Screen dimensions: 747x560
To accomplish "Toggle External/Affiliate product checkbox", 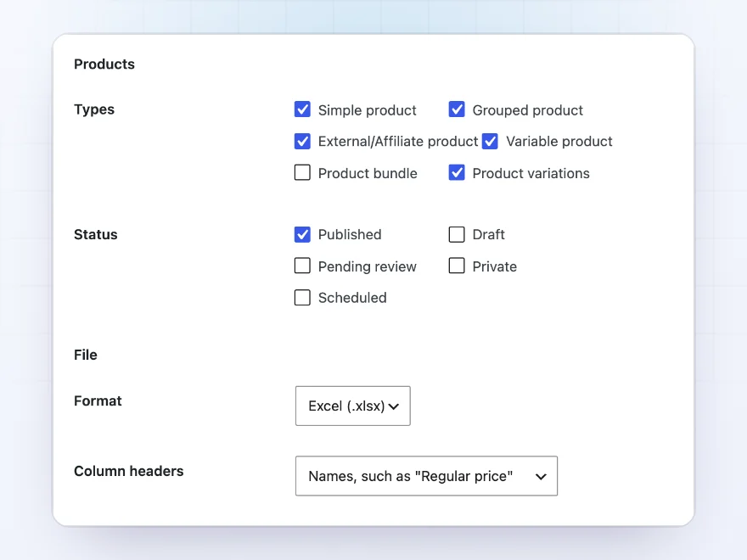I will point(302,142).
